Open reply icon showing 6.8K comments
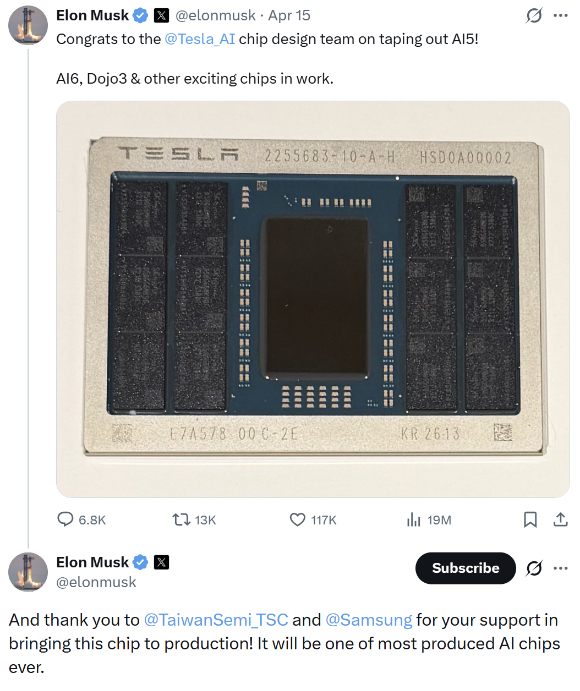 click(65, 520)
